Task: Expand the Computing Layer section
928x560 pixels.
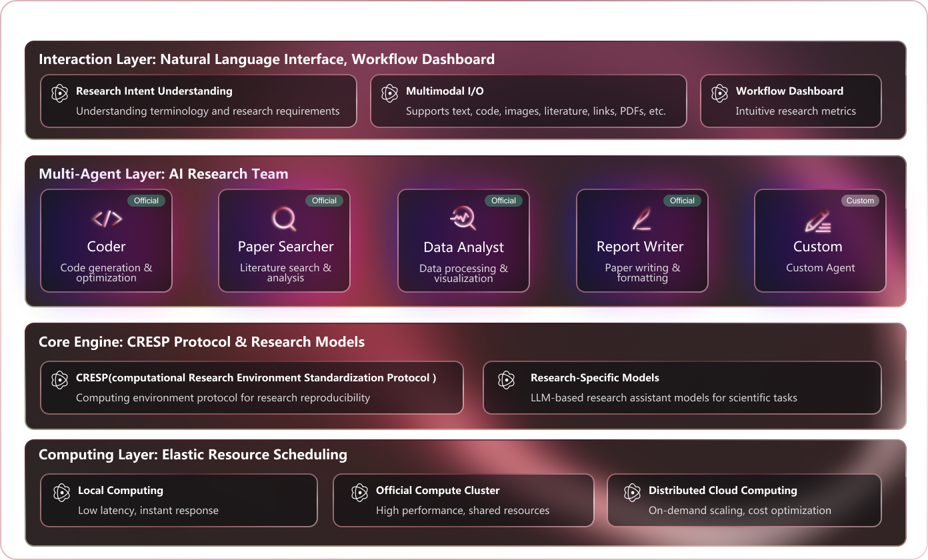Action: point(193,454)
